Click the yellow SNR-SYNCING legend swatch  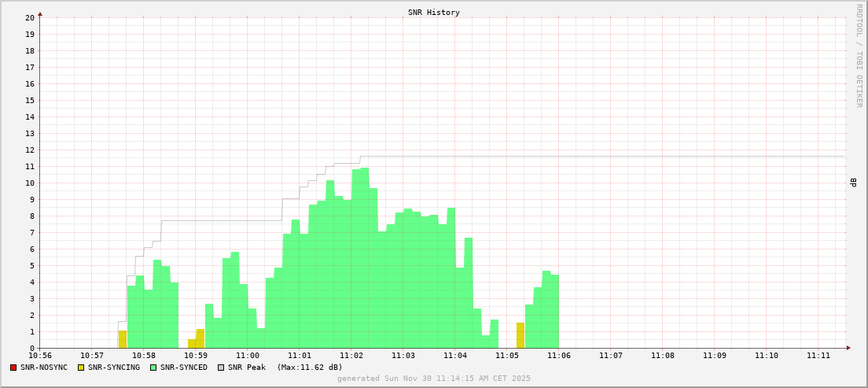81,368
